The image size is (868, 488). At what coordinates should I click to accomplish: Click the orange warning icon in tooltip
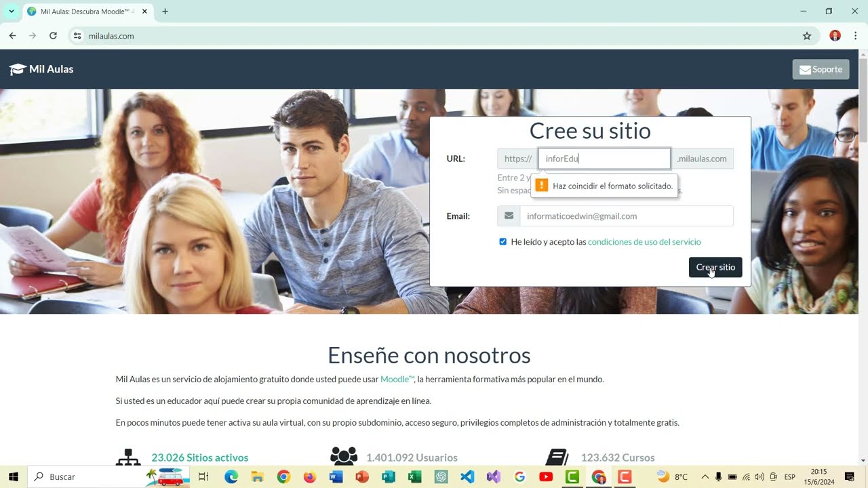coord(541,185)
